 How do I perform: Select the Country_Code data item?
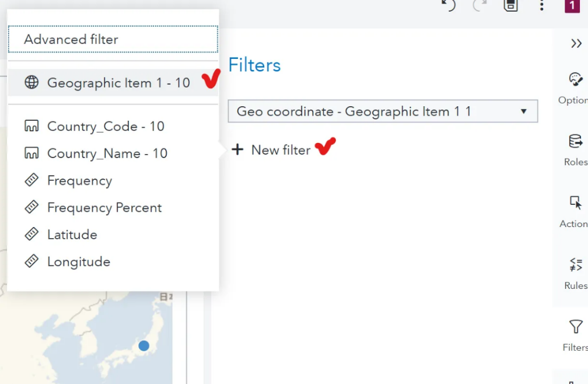pos(106,126)
